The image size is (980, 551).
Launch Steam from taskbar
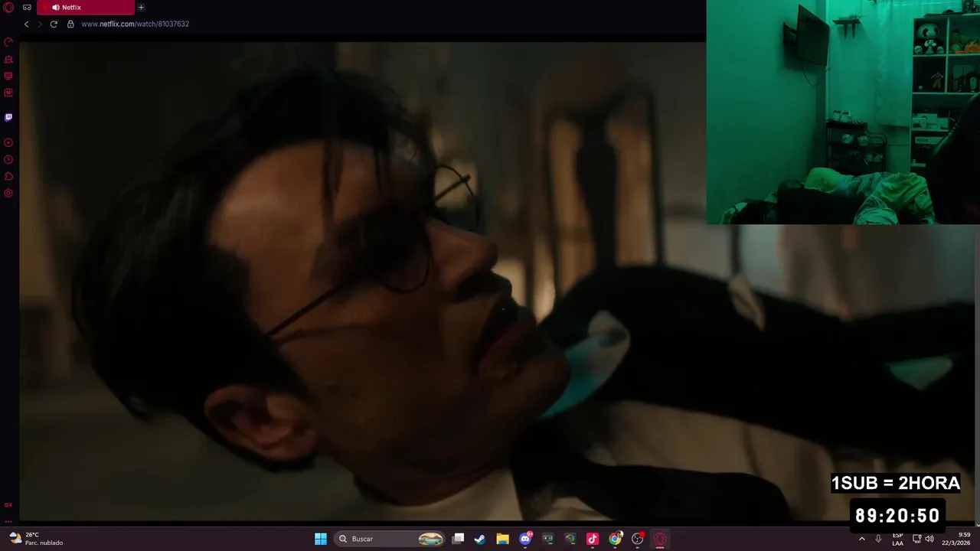point(480,539)
